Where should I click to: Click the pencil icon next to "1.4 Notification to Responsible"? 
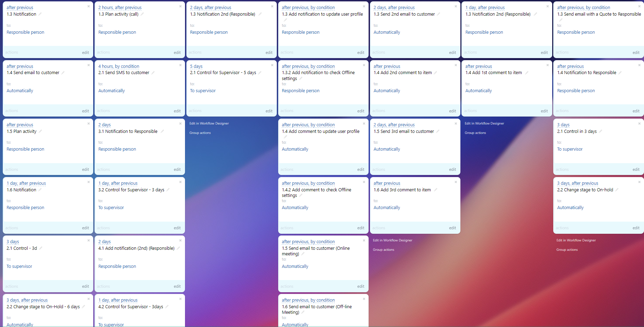[620, 73]
